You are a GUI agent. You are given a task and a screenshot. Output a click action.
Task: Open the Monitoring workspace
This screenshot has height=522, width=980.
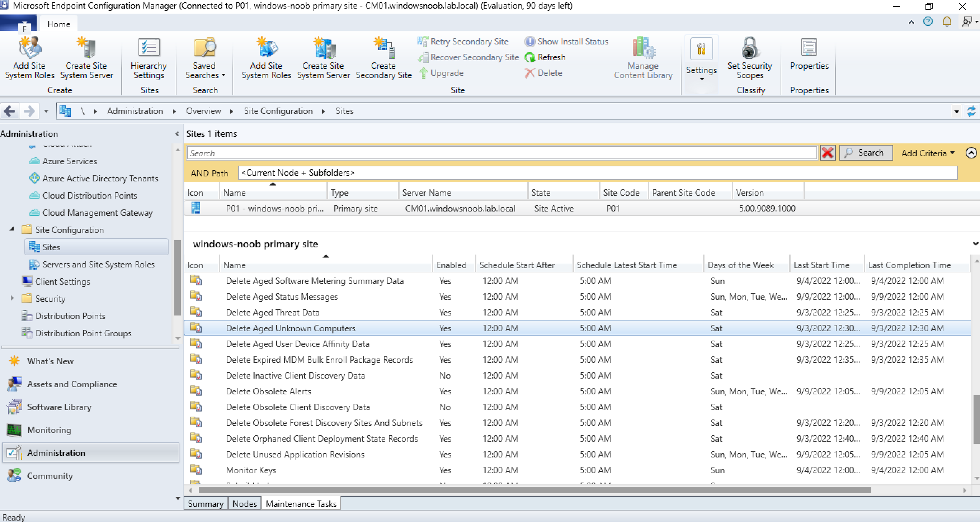click(49, 430)
